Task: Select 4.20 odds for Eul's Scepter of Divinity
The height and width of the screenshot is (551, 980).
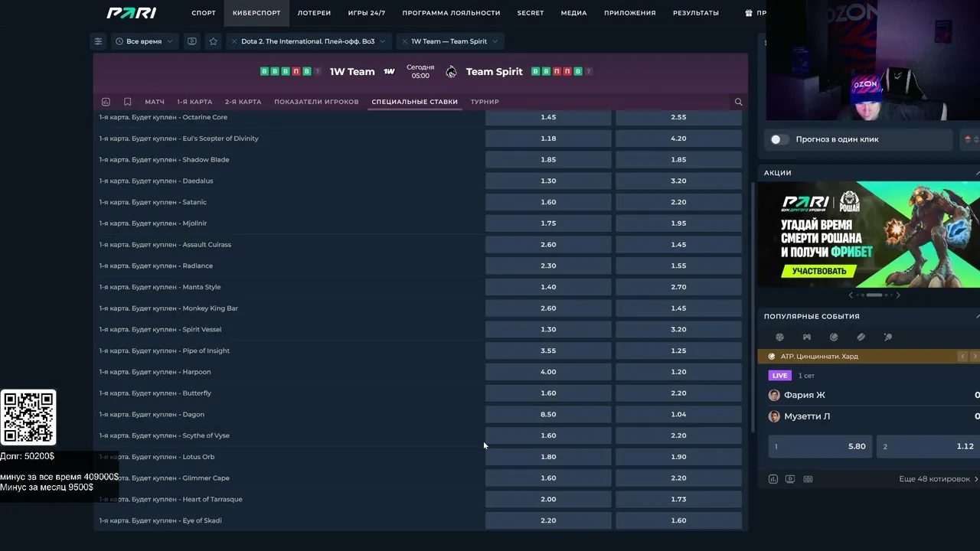Action: click(678, 139)
